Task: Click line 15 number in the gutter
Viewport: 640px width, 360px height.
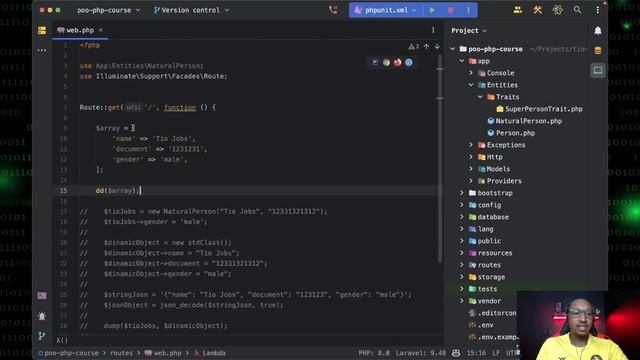Action: coord(64,191)
